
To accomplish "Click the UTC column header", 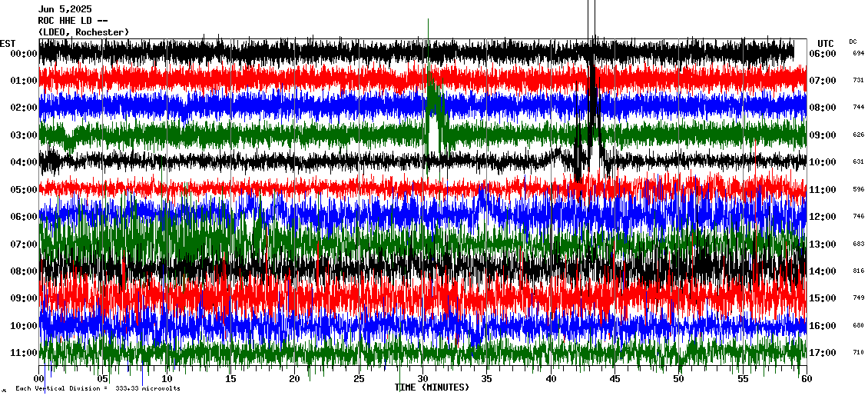I will click(x=826, y=43).
